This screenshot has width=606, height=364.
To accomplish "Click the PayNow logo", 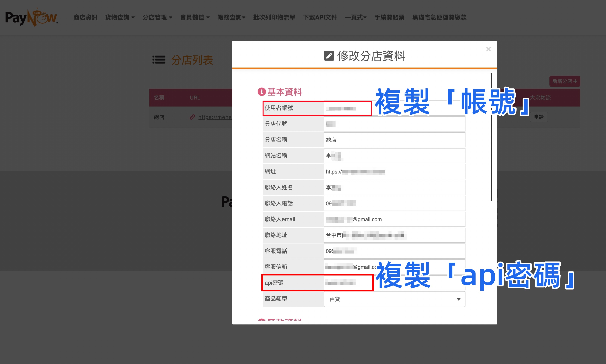I will (x=31, y=17).
